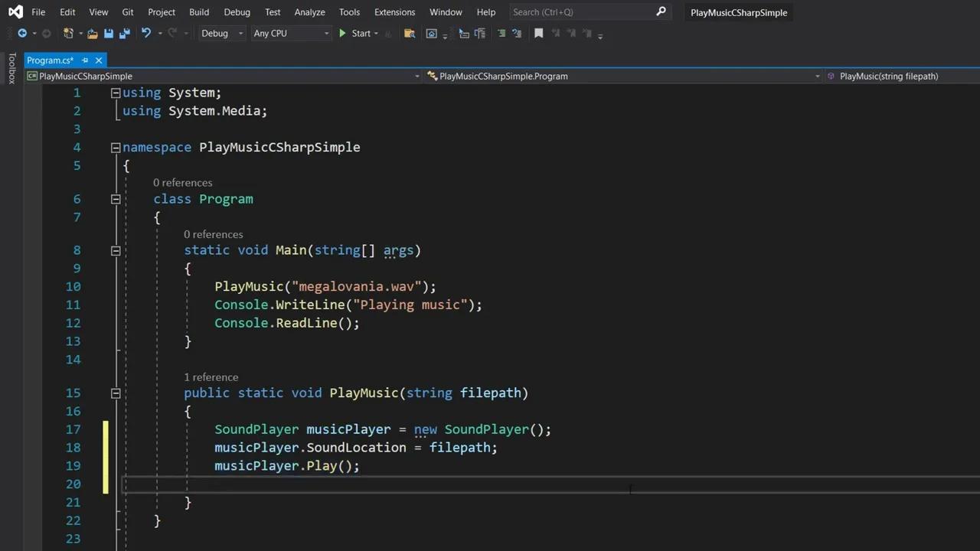This screenshot has height=551, width=980.
Task: Click the New Project toolbar icon
Action: (x=68, y=33)
